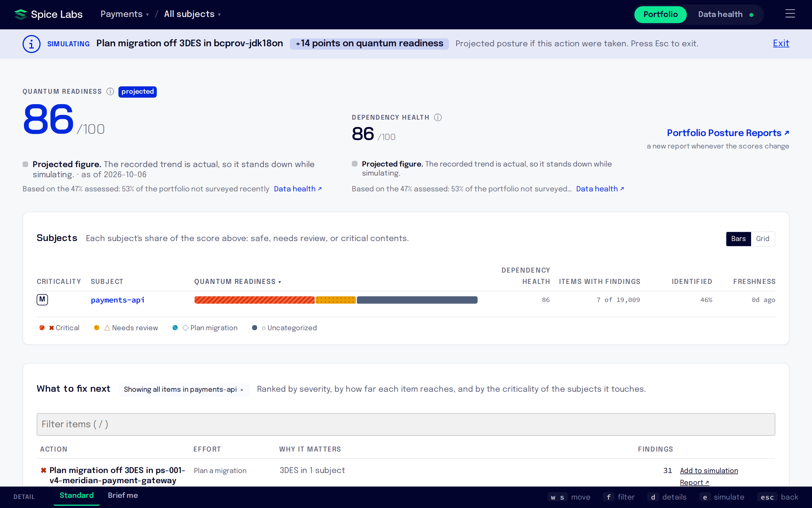Switch to the Data health tab
812x508 pixels.
(725, 14)
